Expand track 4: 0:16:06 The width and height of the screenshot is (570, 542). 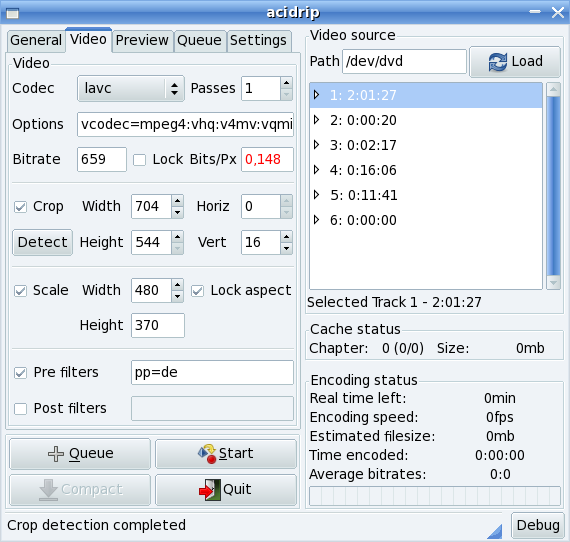317,170
